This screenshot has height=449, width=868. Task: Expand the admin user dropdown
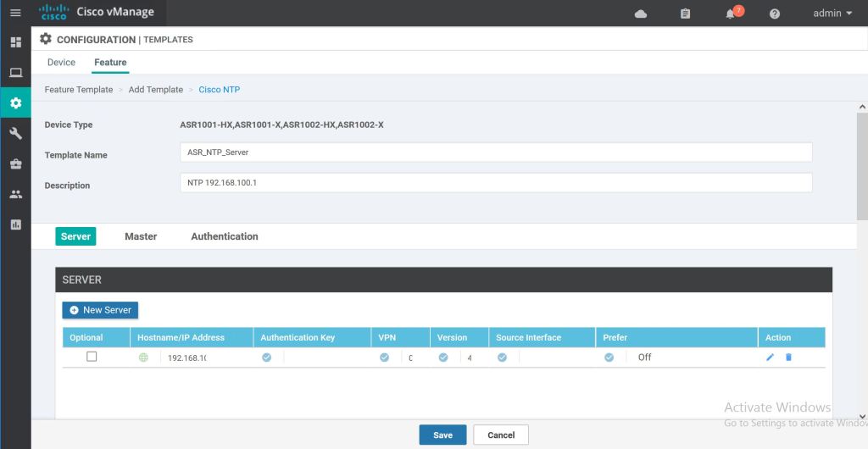tap(832, 14)
